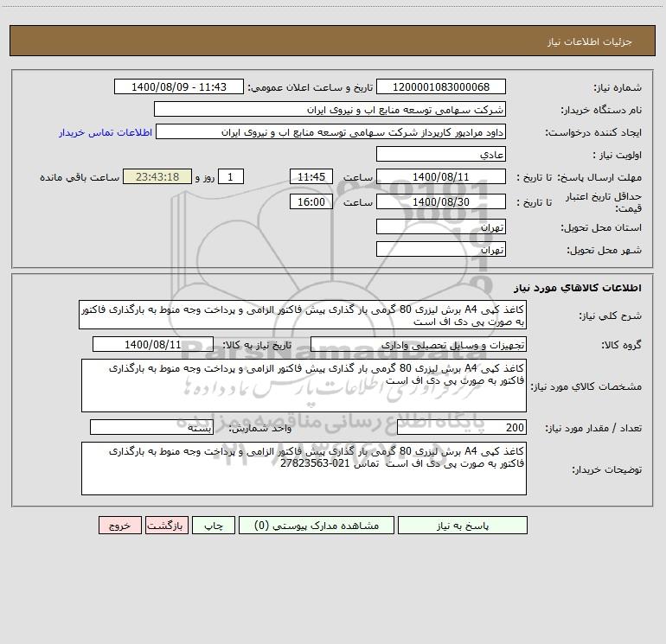Screen dimensions: 666x644
Task: Click buyer notes text area with phone number
Action: pyautogui.click(x=304, y=469)
